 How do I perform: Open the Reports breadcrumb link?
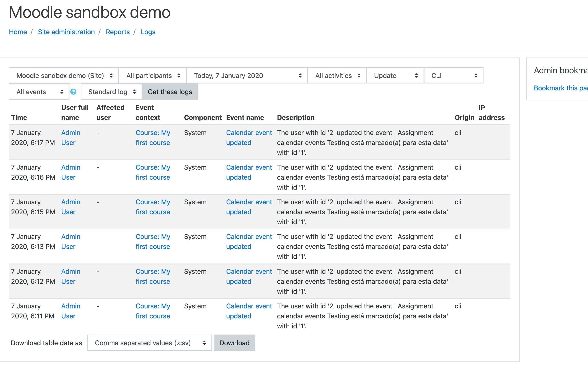pyautogui.click(x=118, y=32)
